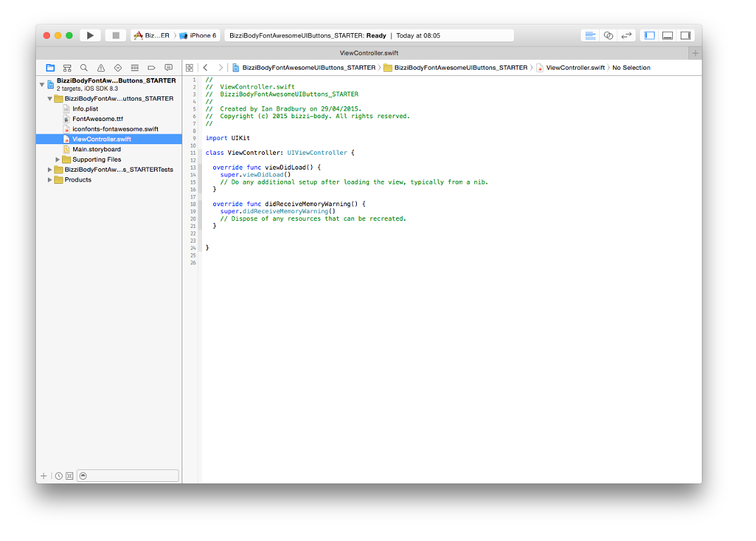The width and height of the screenshot is (756, 541).
Task: Run the BizziBodyFontAwesomeUIButtons_STARTER app
Action: (90, 34)
